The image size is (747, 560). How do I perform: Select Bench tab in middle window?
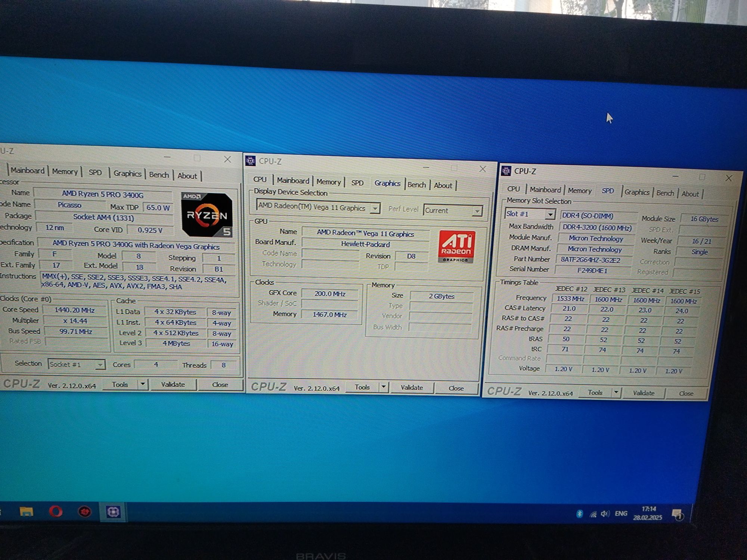416,185
